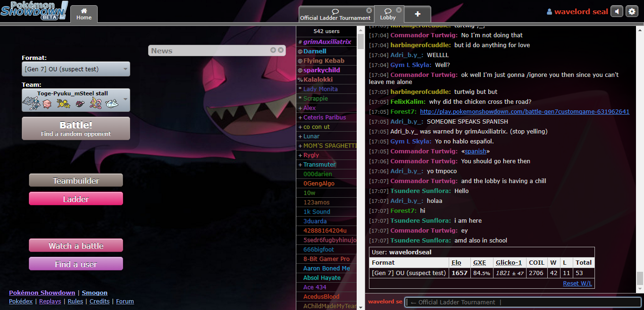Open the Smogon link

tap(95, 293)
